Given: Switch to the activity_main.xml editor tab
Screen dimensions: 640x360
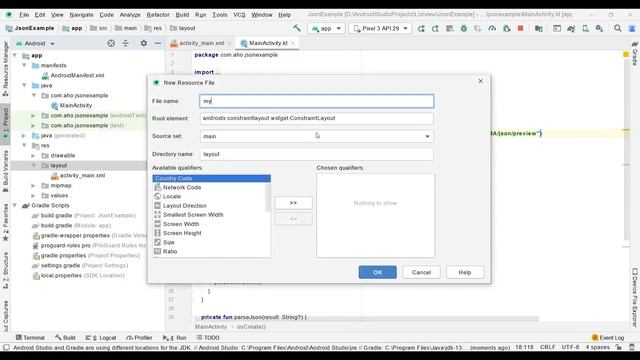Looking at the screenshot, I should (x=201, y=43).
